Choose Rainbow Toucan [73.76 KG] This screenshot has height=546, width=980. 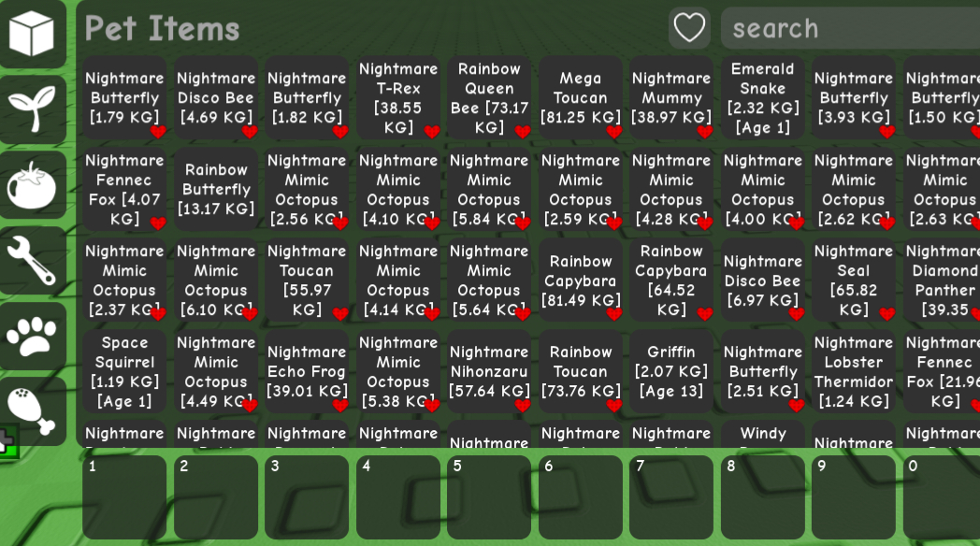pos(581,371)
